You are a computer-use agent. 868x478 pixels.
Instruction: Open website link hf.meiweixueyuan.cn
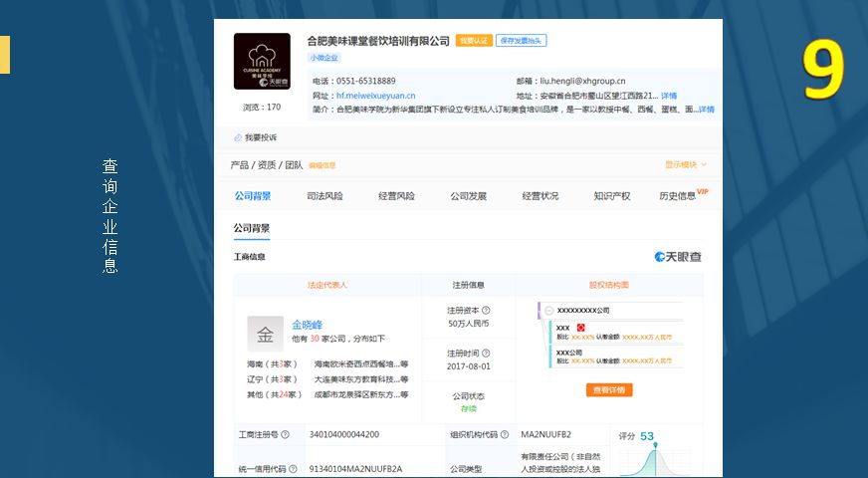[x=376, y=96]
